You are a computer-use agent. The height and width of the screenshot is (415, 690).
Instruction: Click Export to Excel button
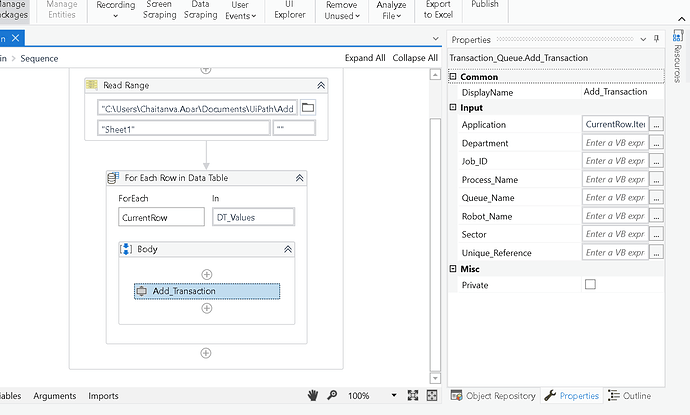point(438,10)
